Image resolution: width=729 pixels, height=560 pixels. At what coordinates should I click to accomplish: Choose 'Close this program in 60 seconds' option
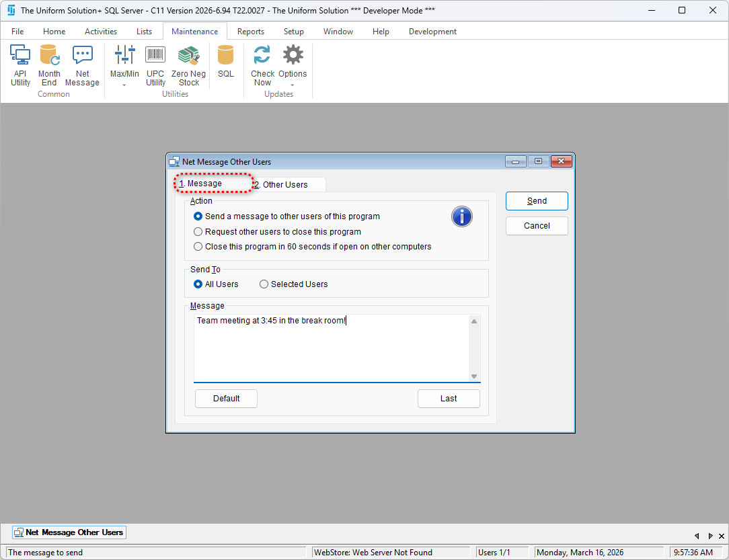(x=198, y=247)
